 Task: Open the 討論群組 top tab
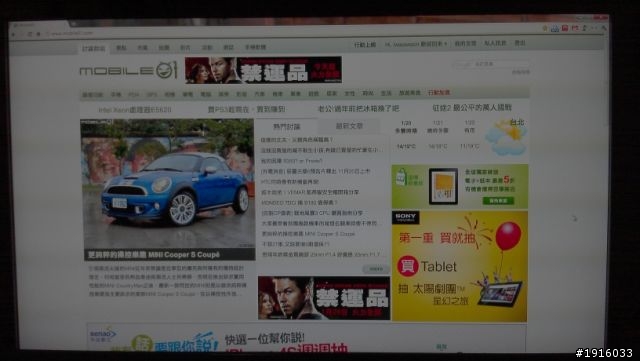point(93,49)
